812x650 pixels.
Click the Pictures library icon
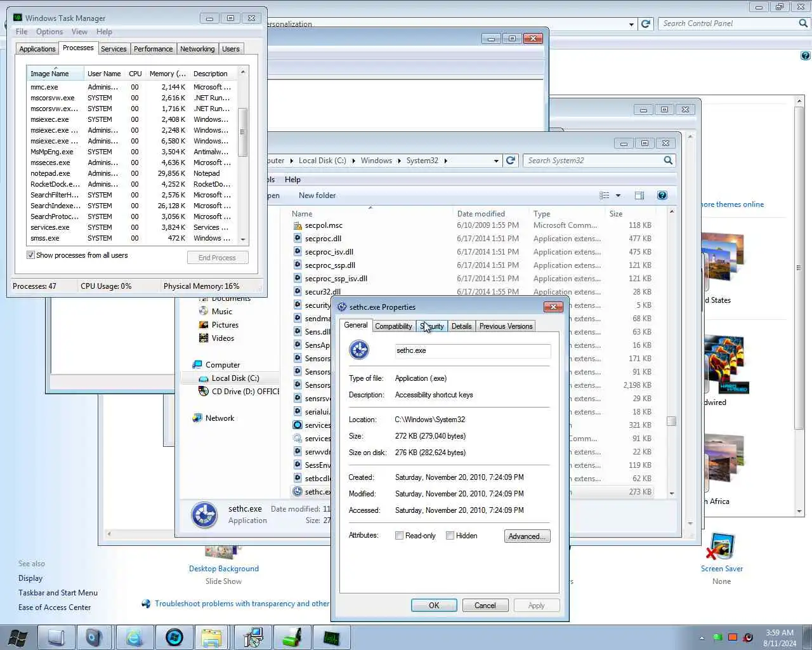(x=204, y=324)
